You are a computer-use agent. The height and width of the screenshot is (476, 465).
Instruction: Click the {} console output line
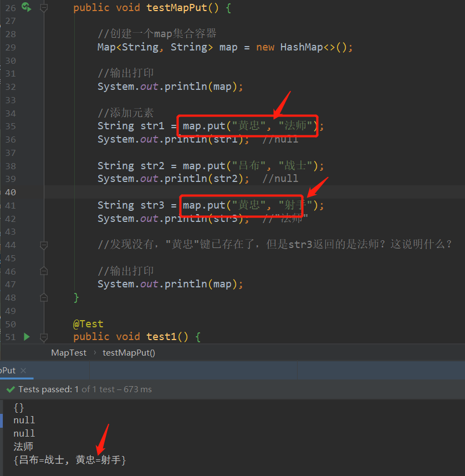pyautogui.click(x=18, y=407)
